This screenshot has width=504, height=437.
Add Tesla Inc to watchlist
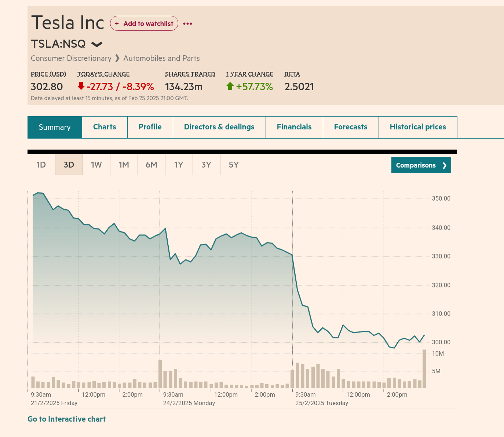click(144, 23)
